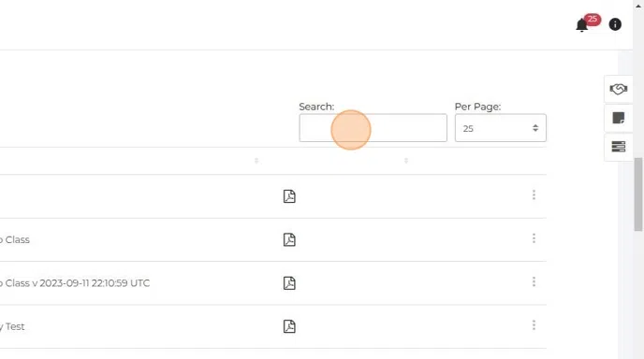Screen dimensions: 644x359
Task: Click the vertical scrollbar thumb
Action: click(x=638, y=194)
